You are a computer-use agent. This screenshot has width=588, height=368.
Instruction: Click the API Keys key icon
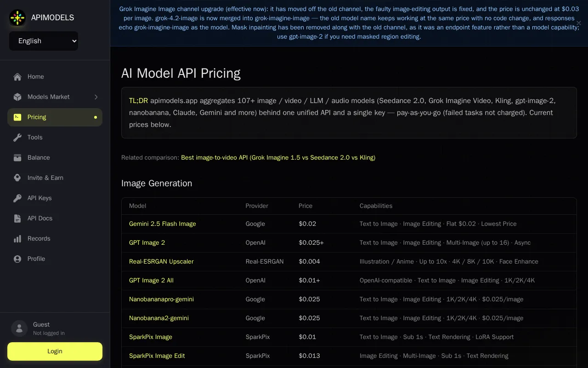[17, 198]
